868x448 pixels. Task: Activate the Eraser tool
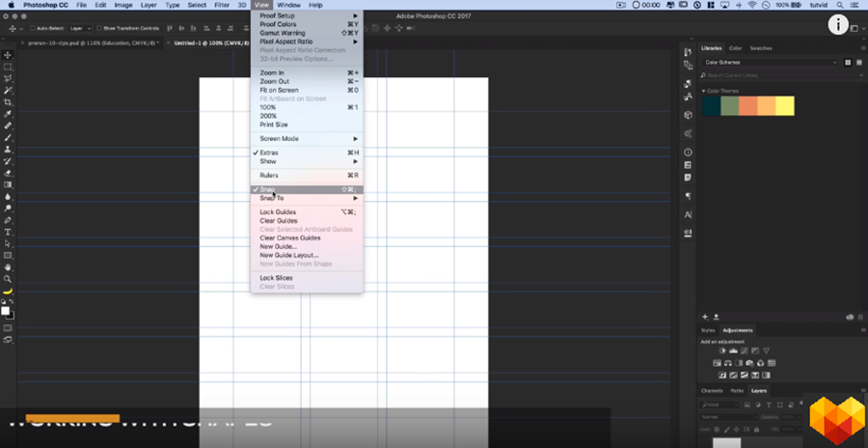click(8, 173)
